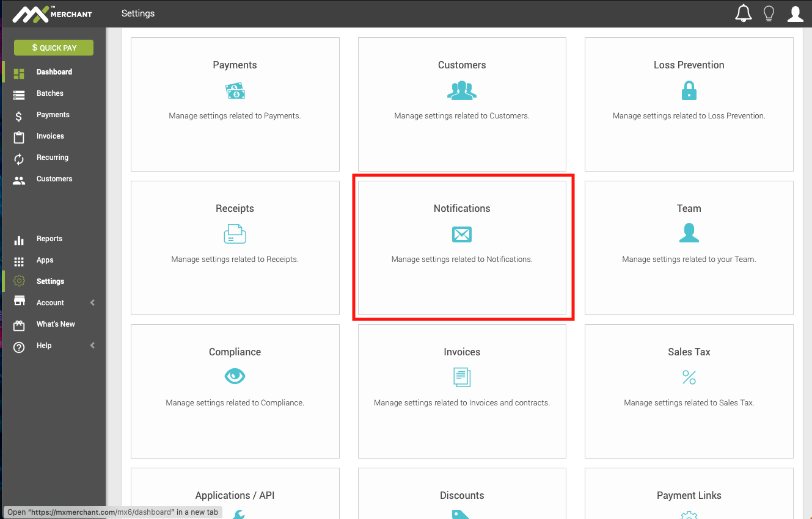Select Invoices in the sidebar menu

pos(50,136)
